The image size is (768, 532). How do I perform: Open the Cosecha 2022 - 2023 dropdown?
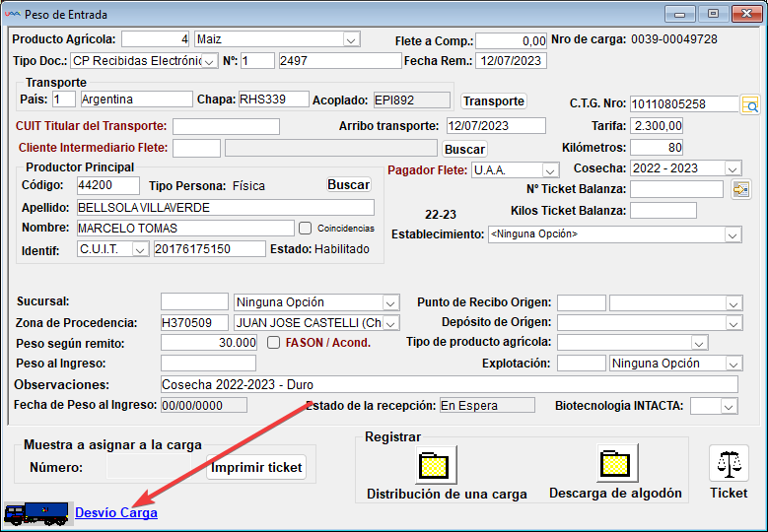point(733,168)
